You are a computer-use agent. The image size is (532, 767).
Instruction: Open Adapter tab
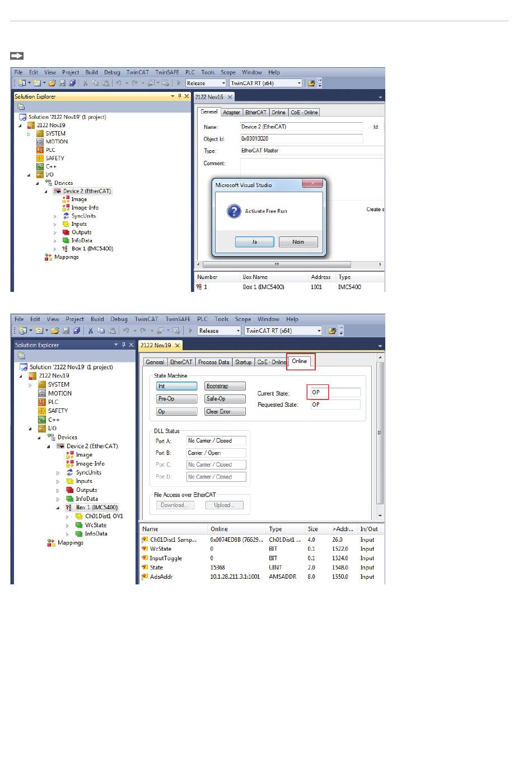[231, 113]
